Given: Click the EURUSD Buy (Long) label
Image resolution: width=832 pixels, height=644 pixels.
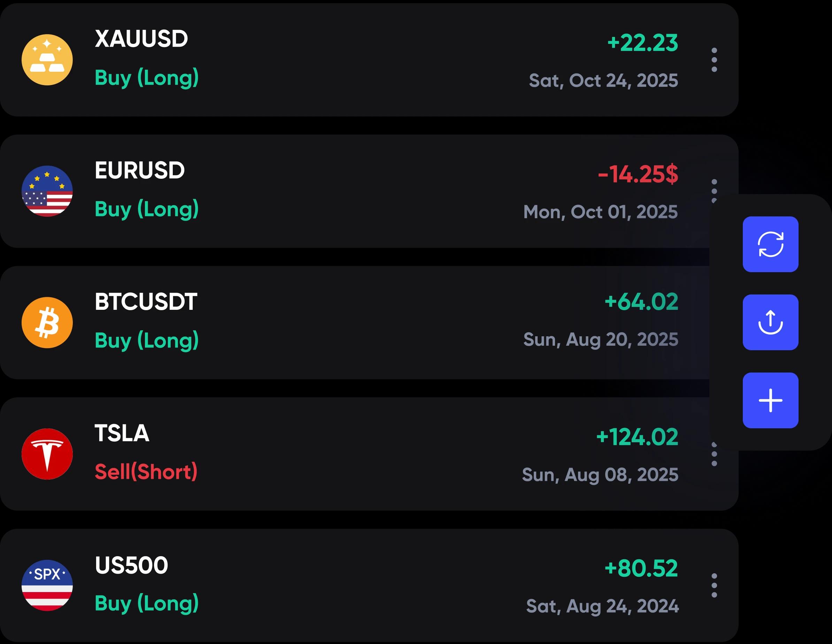Looking at the screenshot, I should 147,209.
